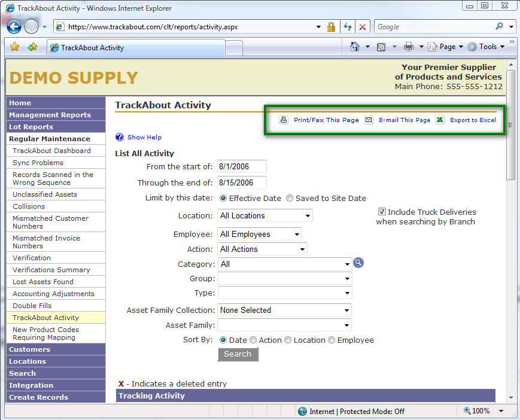Click the envelope icon beside E-mail This Page
The height and width of the screenshot is (420, 520).
(369, 120)
